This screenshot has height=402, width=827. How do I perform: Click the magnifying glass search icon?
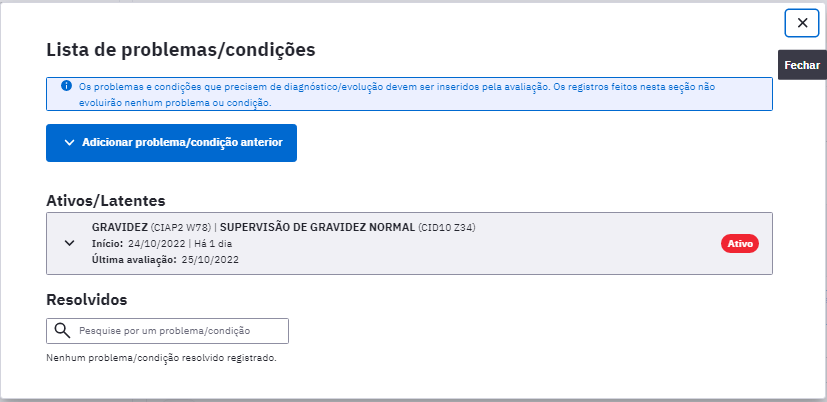[x=62, y=331]
